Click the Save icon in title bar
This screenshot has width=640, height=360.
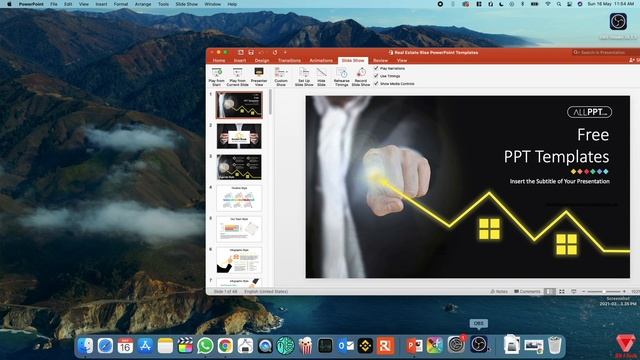(x=251, y=52)
